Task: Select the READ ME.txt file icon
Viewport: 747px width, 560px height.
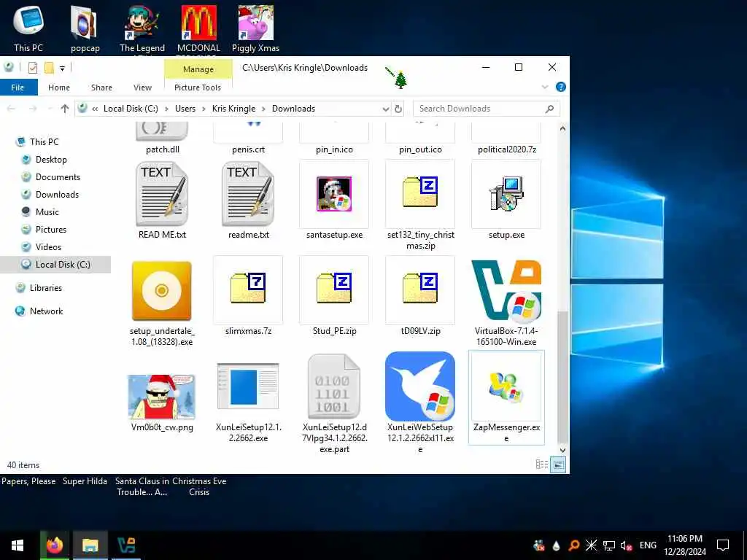Action: pos(162,194)
